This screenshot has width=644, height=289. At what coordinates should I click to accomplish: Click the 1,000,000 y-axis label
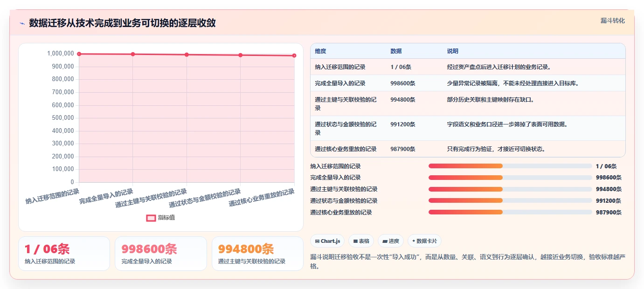[61, 54]
